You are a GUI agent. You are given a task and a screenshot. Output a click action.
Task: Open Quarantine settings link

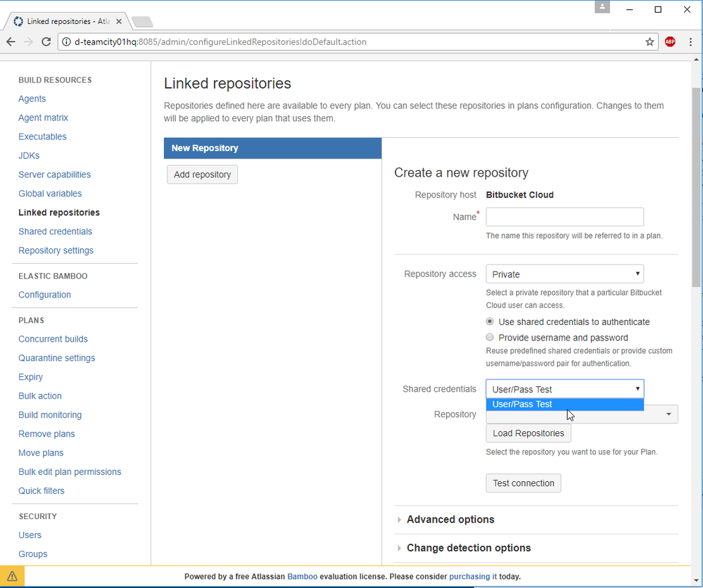(56, 358)
